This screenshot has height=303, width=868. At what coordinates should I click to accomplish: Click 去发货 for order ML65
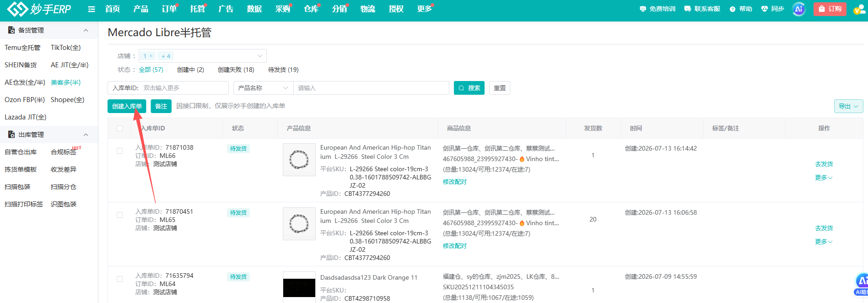(x=824, y=228)
